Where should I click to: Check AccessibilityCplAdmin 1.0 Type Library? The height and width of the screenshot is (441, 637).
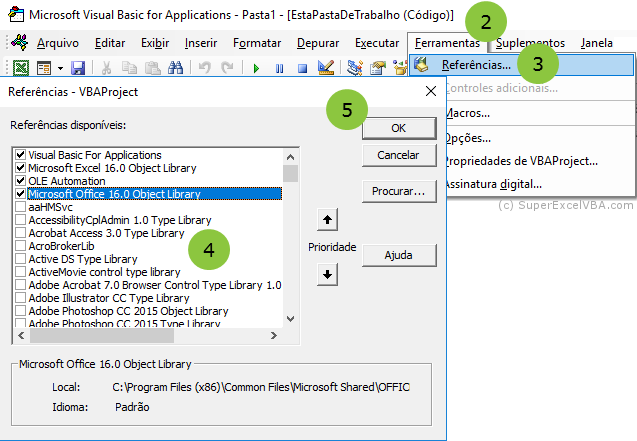pos(20,220)
